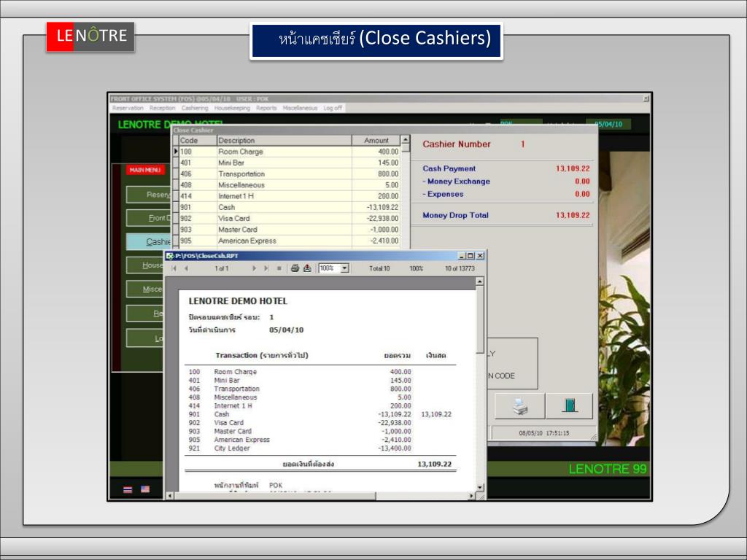Open the Housekeeping menu
Viewport: 747px width, 560px height.
(232, 108)
